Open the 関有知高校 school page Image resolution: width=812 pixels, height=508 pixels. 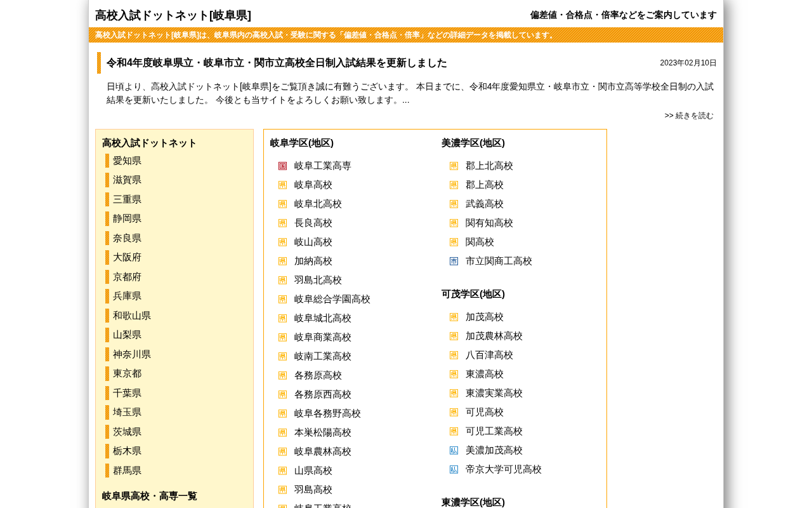pyautogui.click(x=489, y=223)
